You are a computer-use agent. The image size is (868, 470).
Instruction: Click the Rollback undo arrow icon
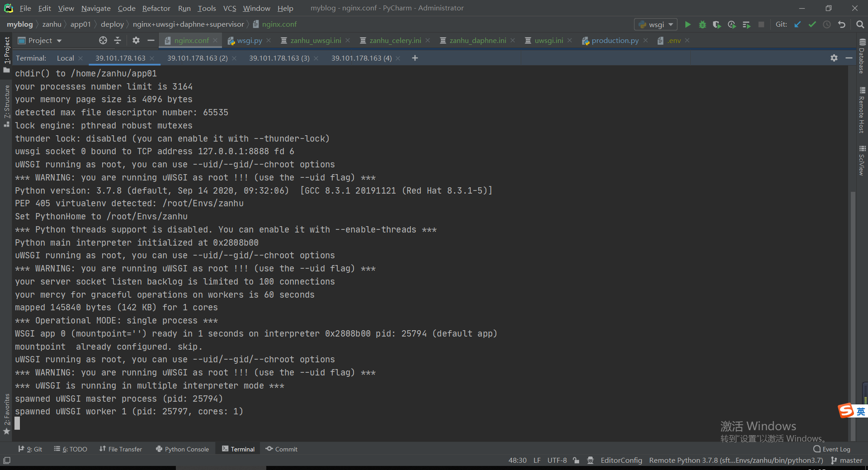click(x=842, y=24)
